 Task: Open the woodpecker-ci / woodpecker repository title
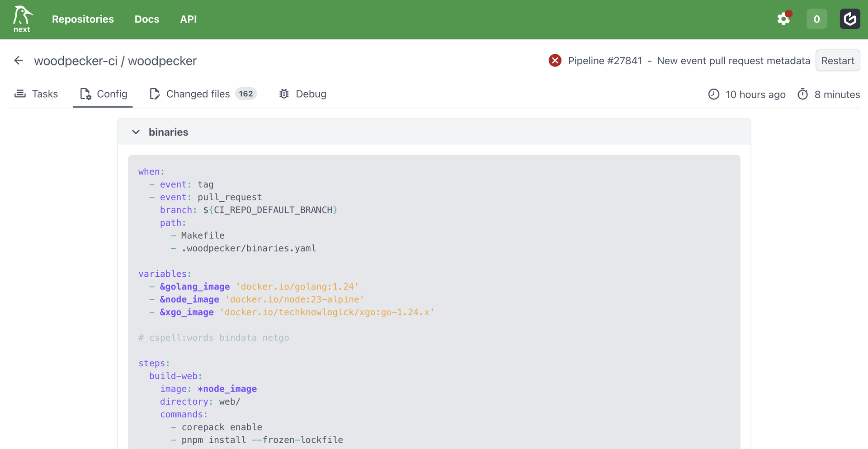115,61
